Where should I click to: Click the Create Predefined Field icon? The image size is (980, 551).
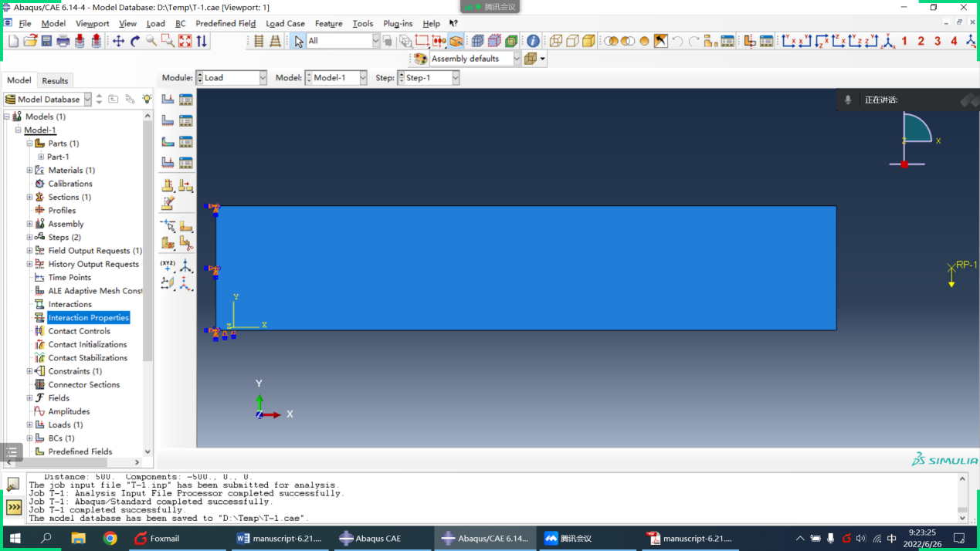tap(168, 142)
